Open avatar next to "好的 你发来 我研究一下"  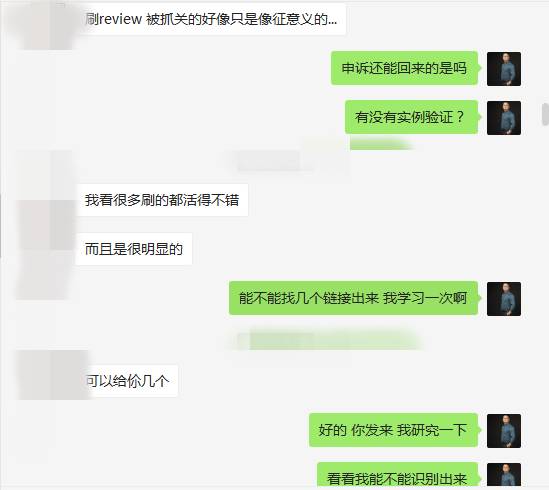pyautogui.click(x=504, y=431)
